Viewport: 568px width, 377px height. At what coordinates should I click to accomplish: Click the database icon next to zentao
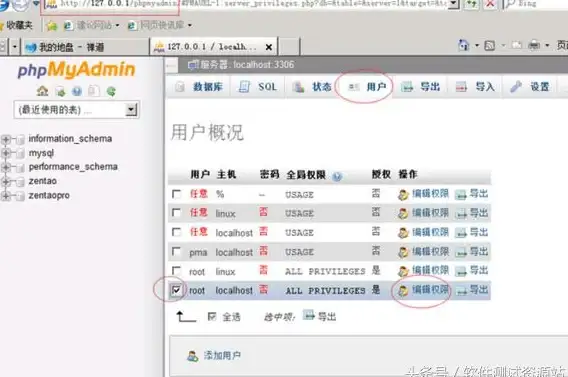[21, 181]
